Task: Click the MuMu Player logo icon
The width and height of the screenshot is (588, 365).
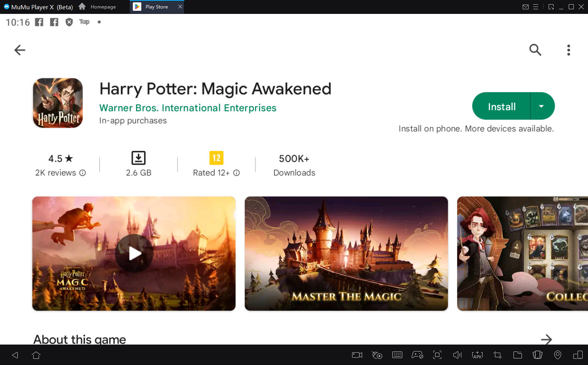Action: tap(7, 7)
